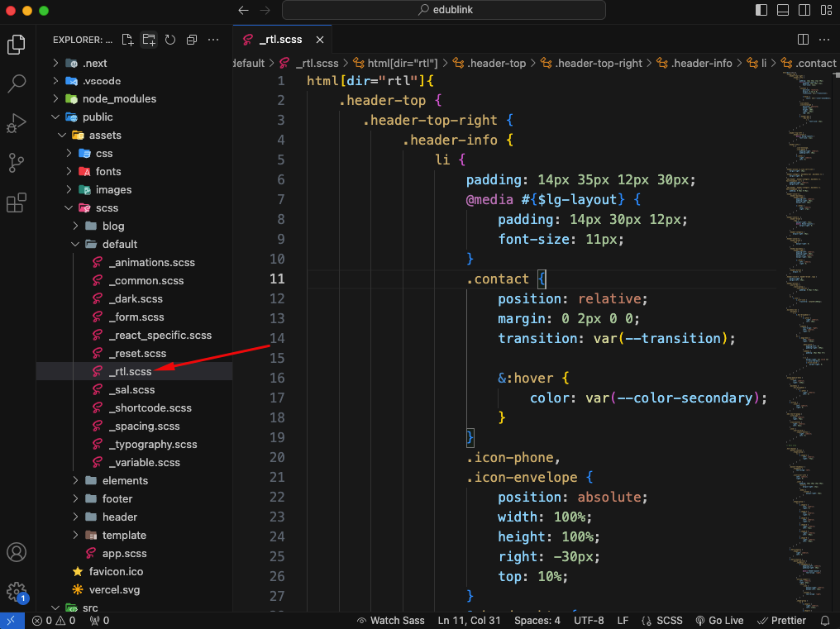Image resolution: width=840 pixels, height=629 pixels.
Task: Click the editor minimap
Action: click(x=807, y=341)
